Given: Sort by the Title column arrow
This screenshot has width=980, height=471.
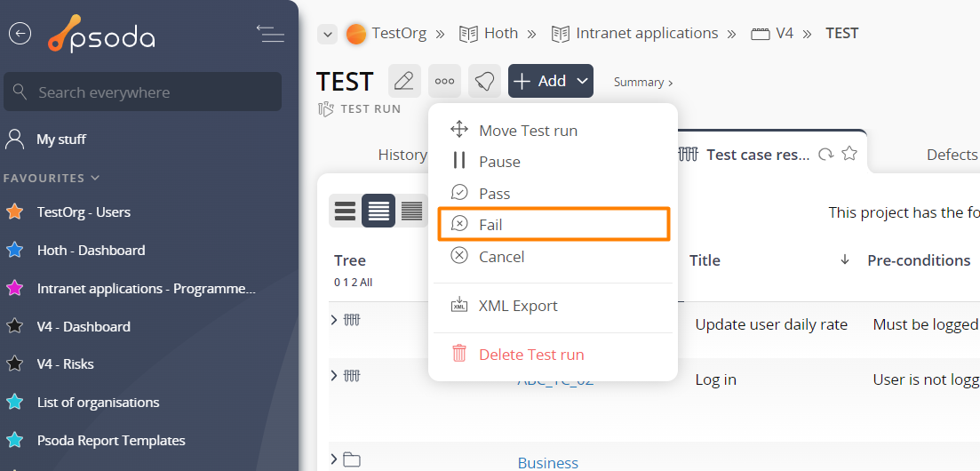Looking at the screenshot, I should [844, 259].
